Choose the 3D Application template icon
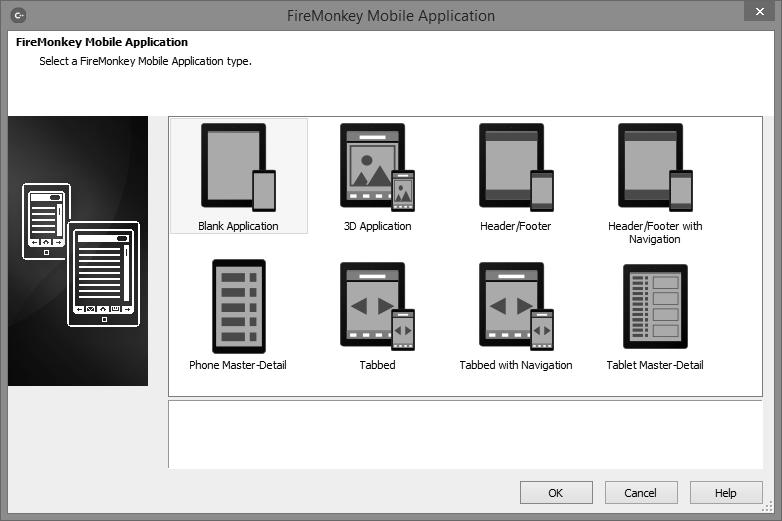 point(378,167)
